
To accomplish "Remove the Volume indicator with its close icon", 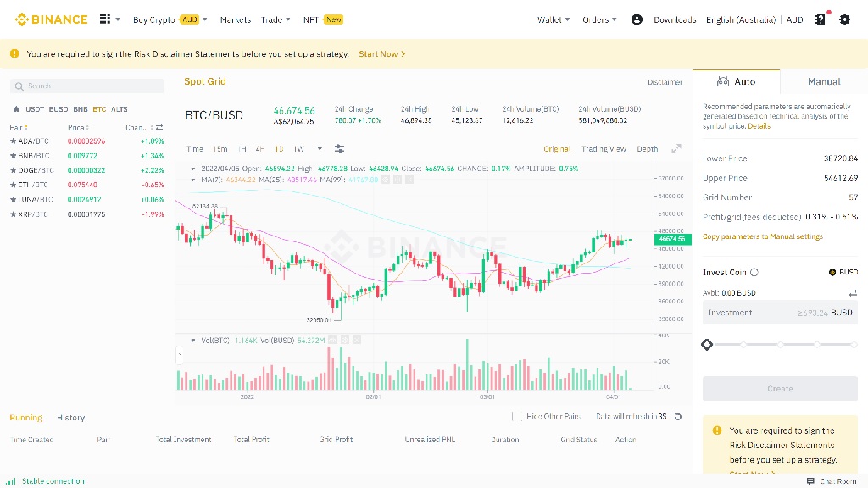I will (x=357, y=341).
